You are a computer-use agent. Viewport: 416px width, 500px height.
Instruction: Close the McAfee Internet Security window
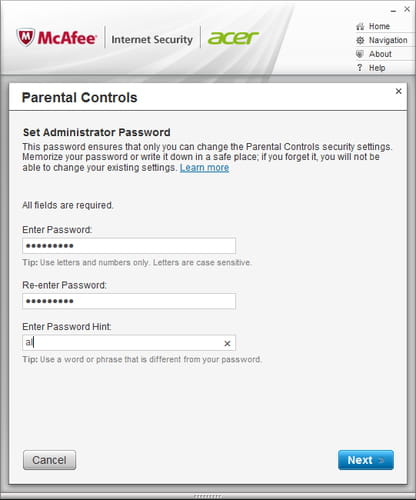click(x=407, y=9)
